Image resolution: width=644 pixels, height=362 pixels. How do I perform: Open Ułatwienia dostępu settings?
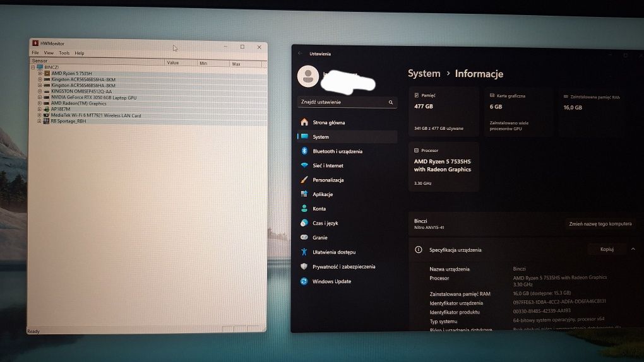tap(347, 252)
